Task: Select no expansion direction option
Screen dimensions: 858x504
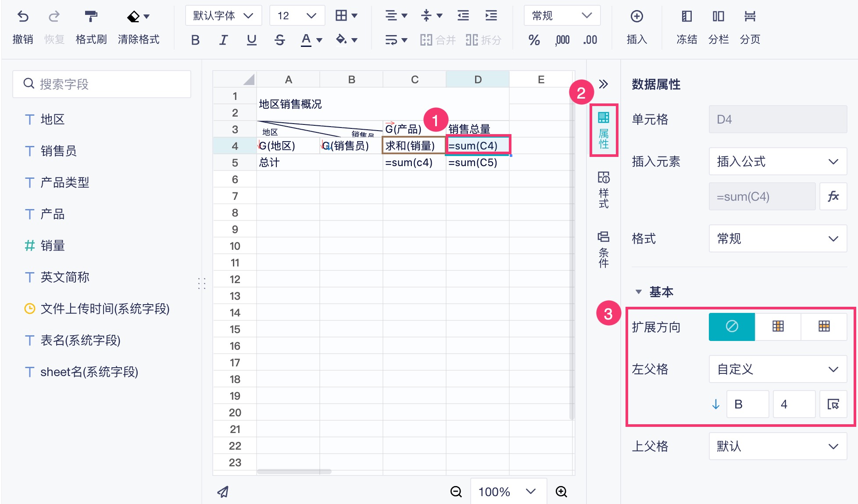Action: pos(732,327)
